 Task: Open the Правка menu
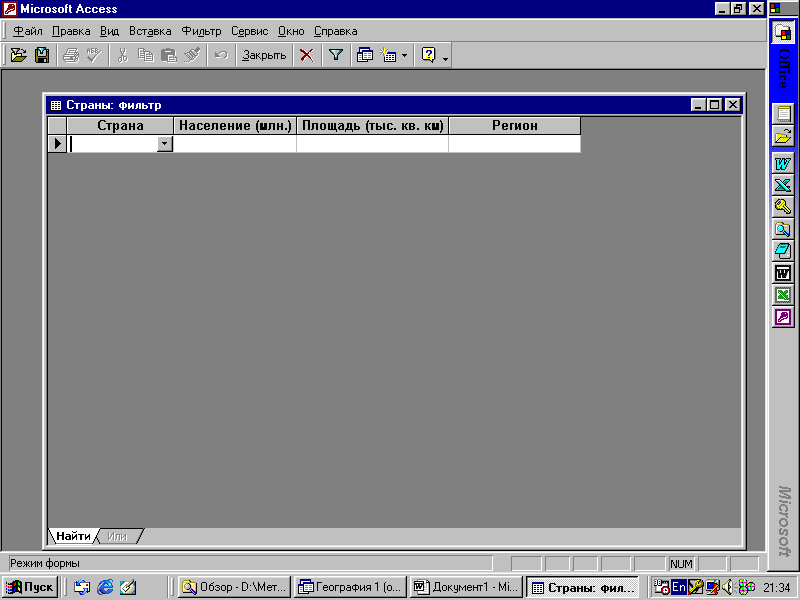(71, 31)
